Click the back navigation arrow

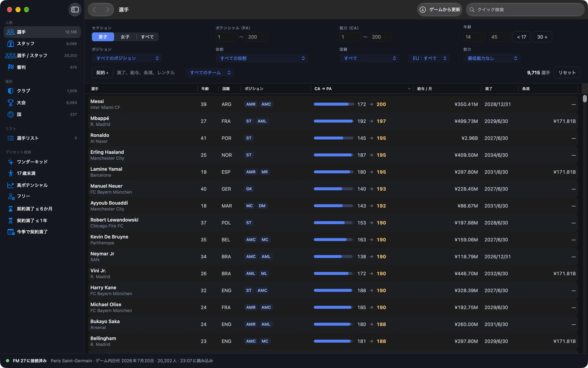[x=94, y=10]
